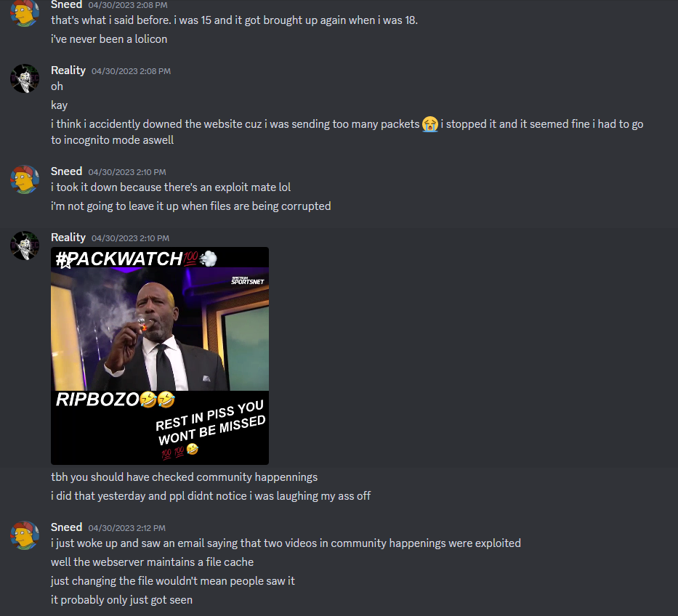Click Sneed's avatar at the 2:12 PM message
This screenshot has width=678, height=616.
click(x=25, y=535)
